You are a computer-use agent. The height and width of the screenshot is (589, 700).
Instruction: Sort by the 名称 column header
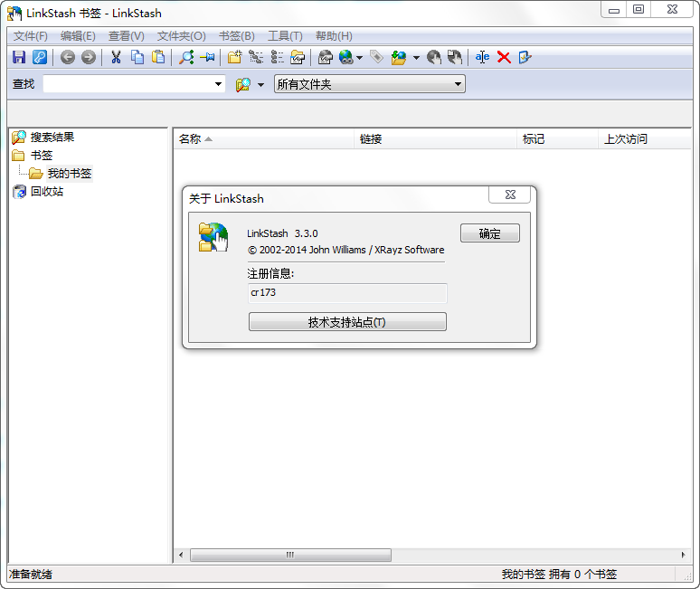pos(263,138)
